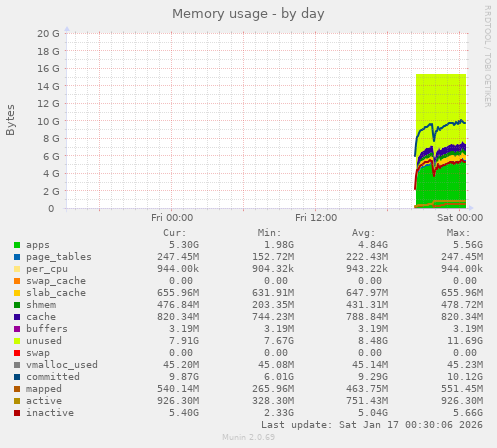
Task: Click the 'swap_cache' legend label
Action: (x=56, y=281)
